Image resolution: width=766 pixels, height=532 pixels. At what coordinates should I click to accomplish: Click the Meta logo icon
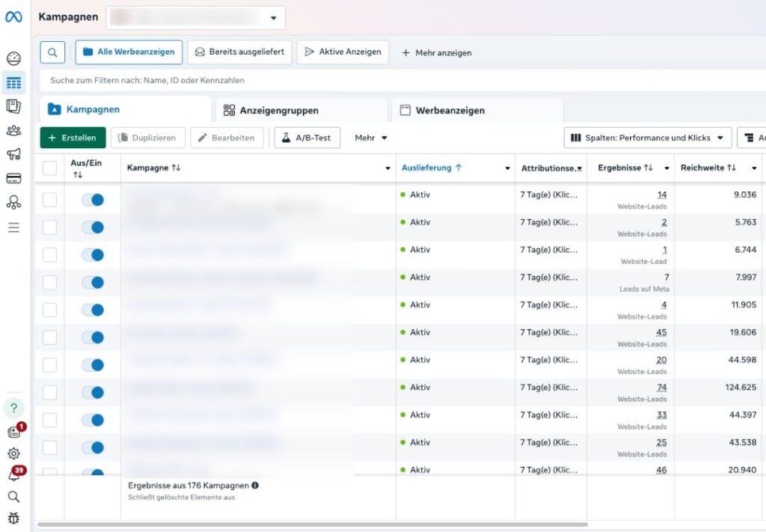pyautogui.click(x=13, y=17)
